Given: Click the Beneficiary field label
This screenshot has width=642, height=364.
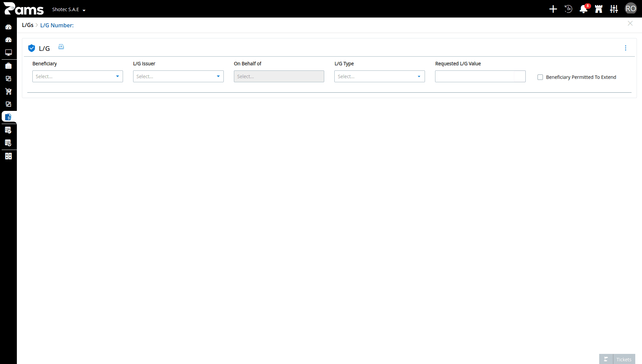Looking at the screenshot, I should [x=44, y=64].
